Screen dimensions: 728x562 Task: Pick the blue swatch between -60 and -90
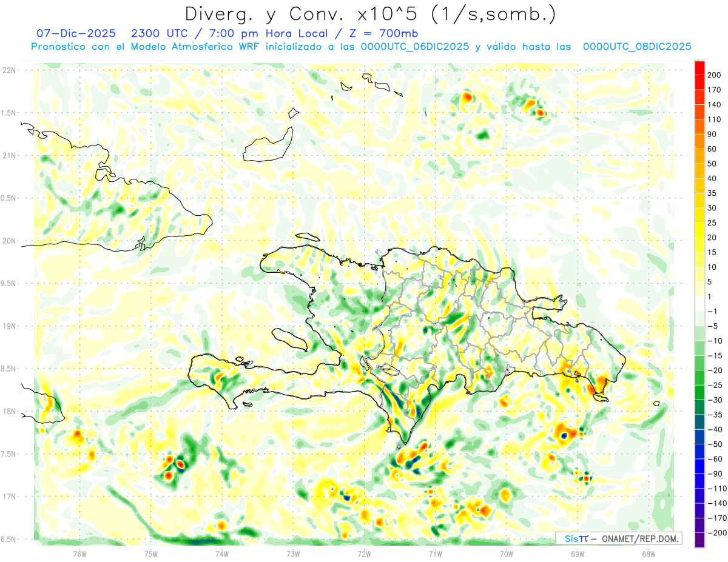click(x=699, y=467)
